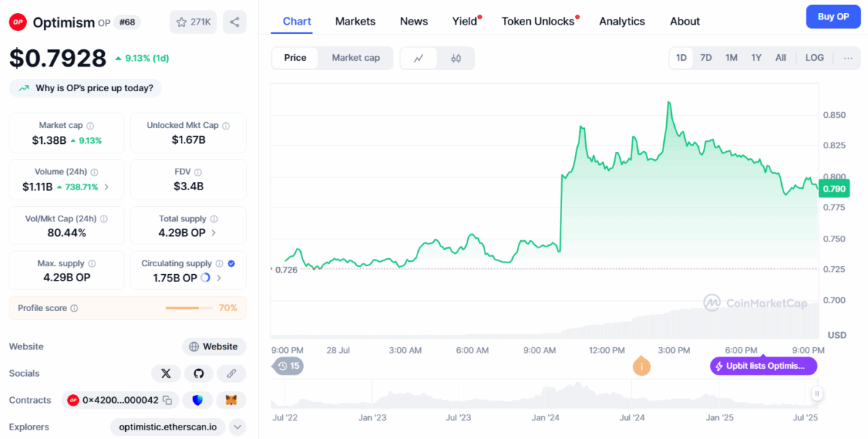This screenshot has height=439, width=868.
Task: Click the chain link icon under Socials
Action: pos(231,373)
